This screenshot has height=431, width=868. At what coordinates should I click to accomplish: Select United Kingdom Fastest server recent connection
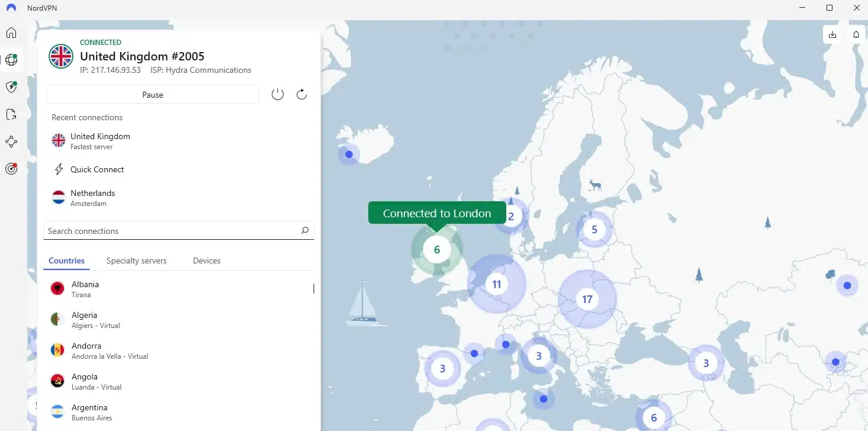pos(179,141)
